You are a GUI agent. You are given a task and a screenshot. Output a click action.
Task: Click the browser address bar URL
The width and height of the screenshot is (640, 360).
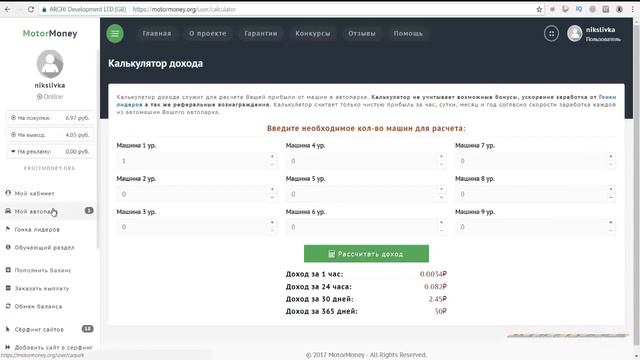pyautogui.click(x=184, y=9)
